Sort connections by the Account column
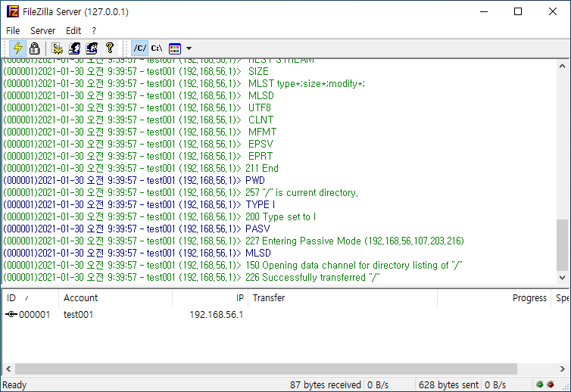This screenshot has width=571, height=392. click(115, 297)
